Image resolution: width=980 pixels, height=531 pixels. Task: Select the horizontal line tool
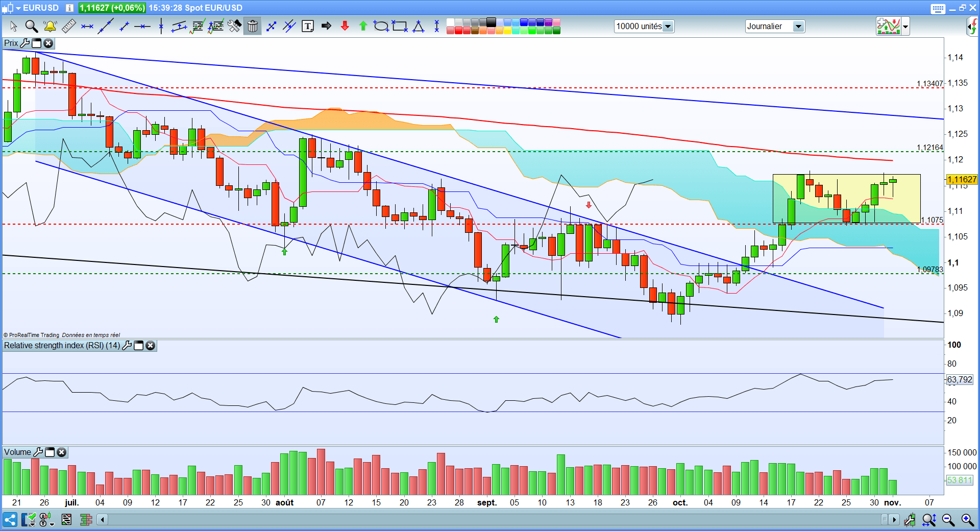[x=142, y=26]
